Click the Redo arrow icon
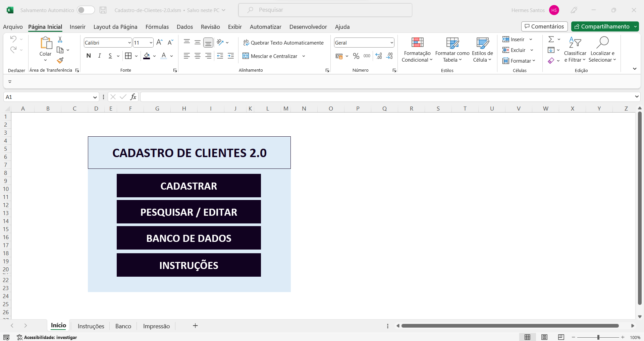 pyautogui.click(x=13, y=50)
